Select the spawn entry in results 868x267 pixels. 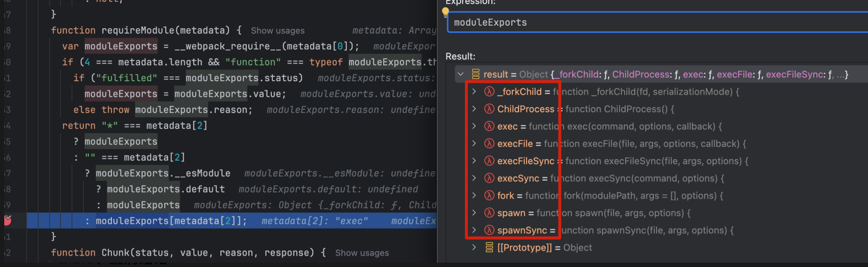point(511,213)
